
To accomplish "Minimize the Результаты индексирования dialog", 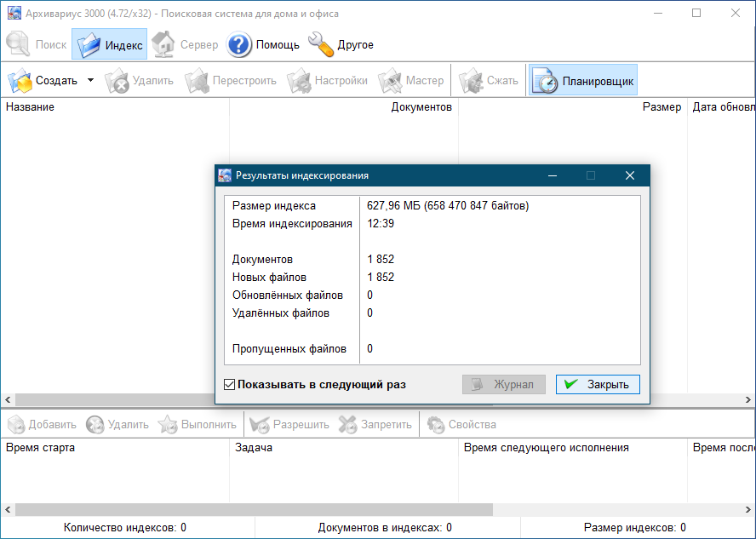I will (553, 175).
